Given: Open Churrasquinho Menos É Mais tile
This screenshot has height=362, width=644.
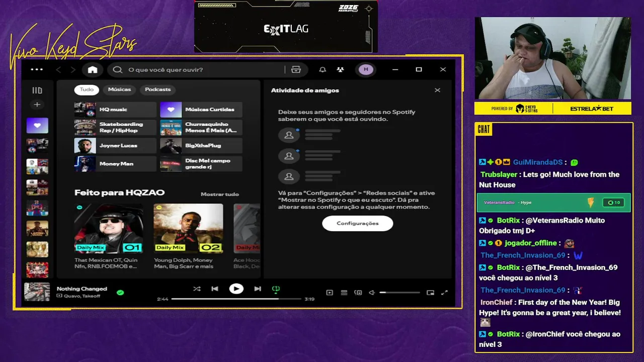Looking at the screenshot, I should click(x=201, y=128).
